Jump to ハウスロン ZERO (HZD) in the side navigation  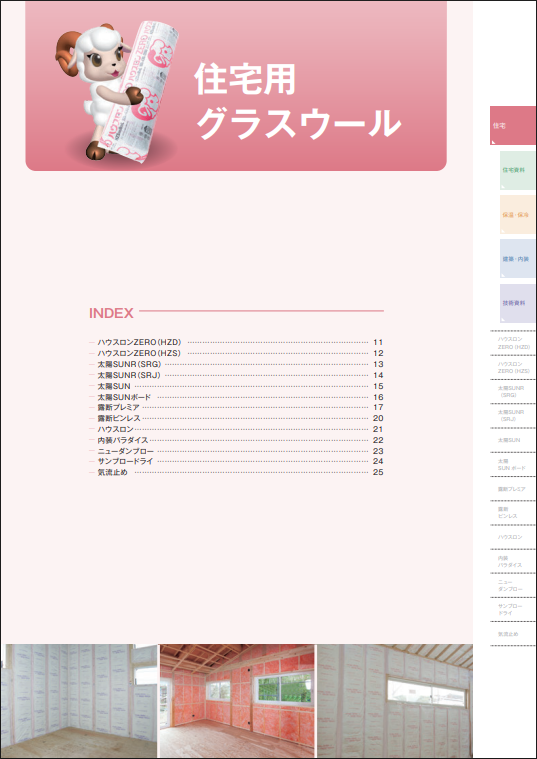(x=513, y=343)
